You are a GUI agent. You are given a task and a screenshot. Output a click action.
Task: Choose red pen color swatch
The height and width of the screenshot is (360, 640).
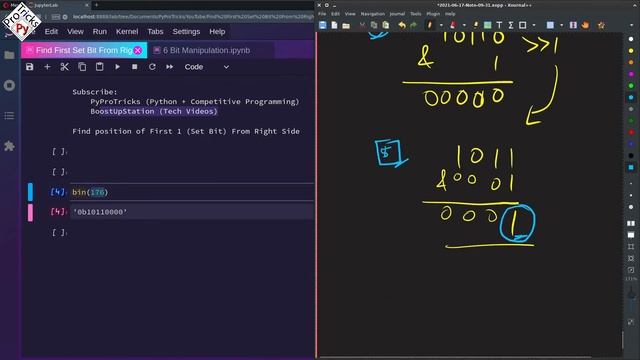coord(631,132)
